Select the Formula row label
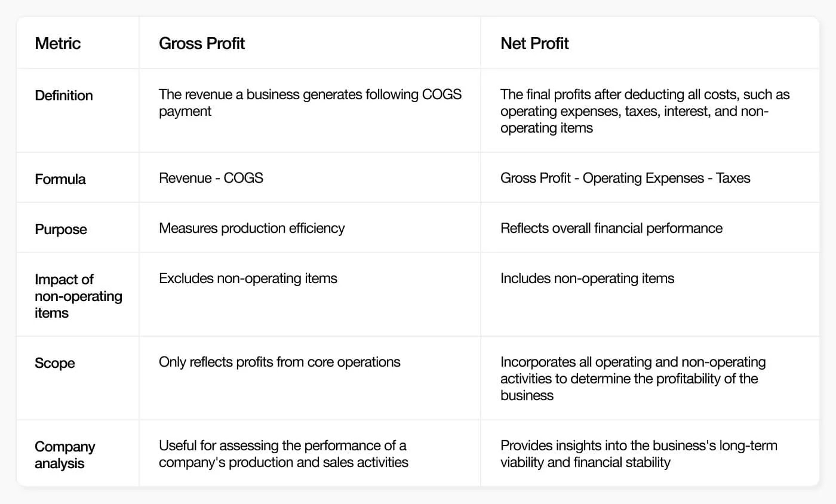The image size is (836, 504). (60, 179)
